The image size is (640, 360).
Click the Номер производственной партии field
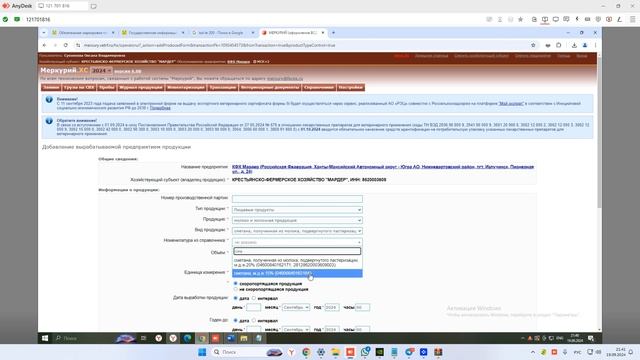pyautogui.click(x=297, y=198)
